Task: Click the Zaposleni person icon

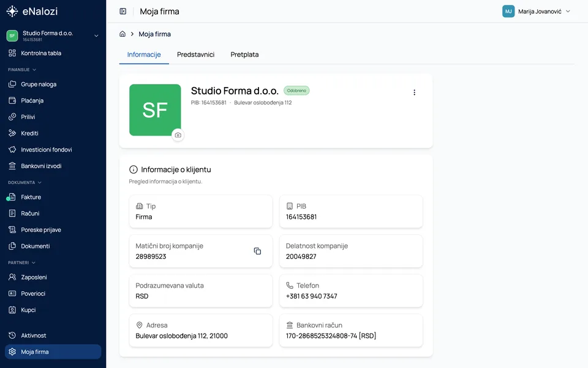Action: (x=12, y=277)
